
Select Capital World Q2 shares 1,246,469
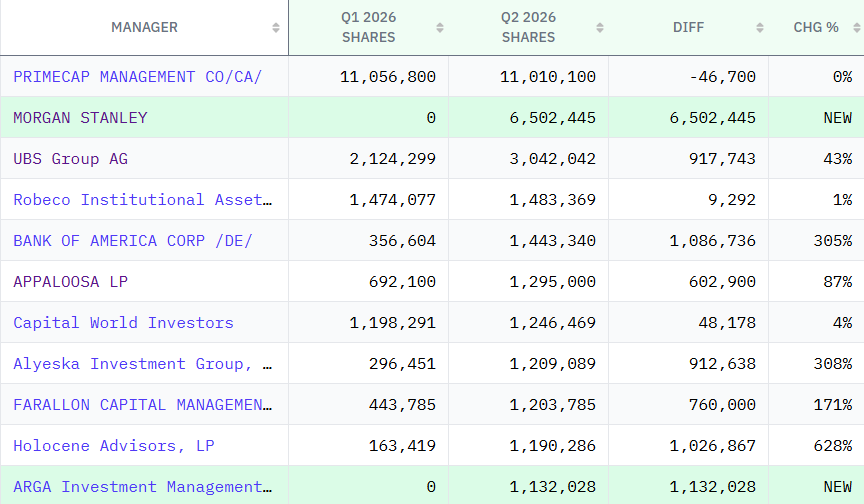(x=553, y=323)
